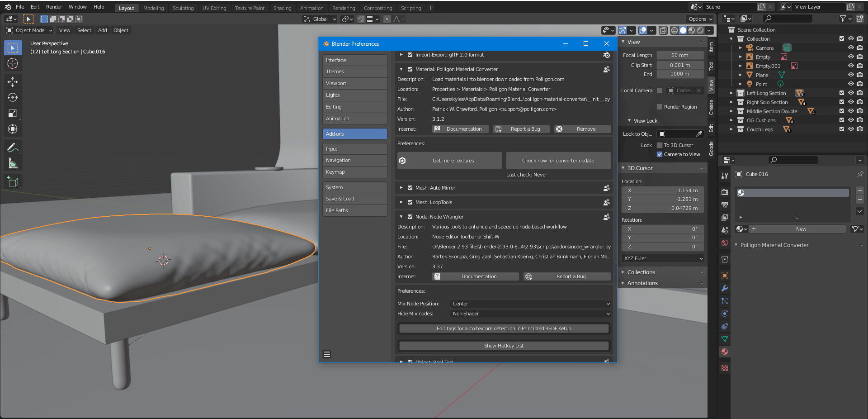Edit the 3D Cursor X location field

tap(662, 190)
